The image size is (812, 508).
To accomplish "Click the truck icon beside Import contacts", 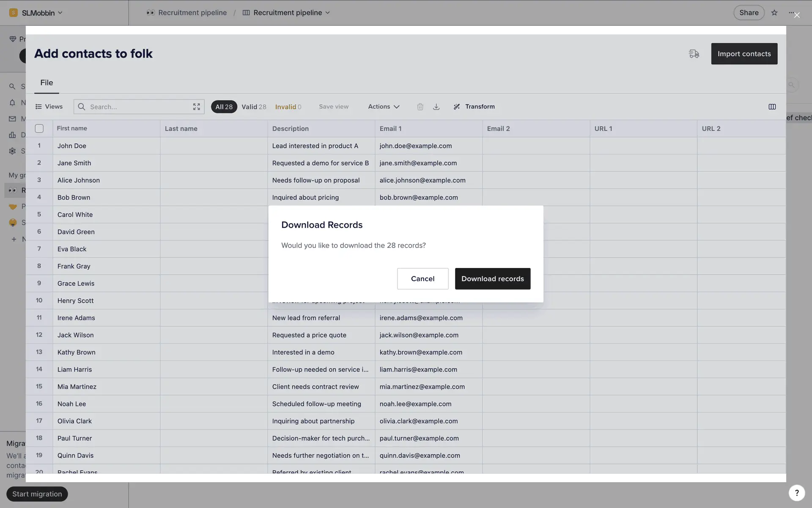I will (694, 54).
